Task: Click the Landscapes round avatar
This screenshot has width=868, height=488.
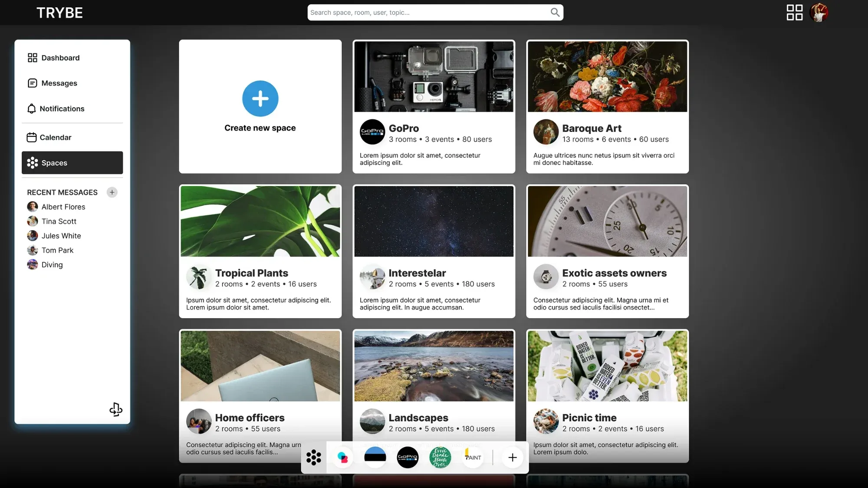Action: tap(372, 421)
